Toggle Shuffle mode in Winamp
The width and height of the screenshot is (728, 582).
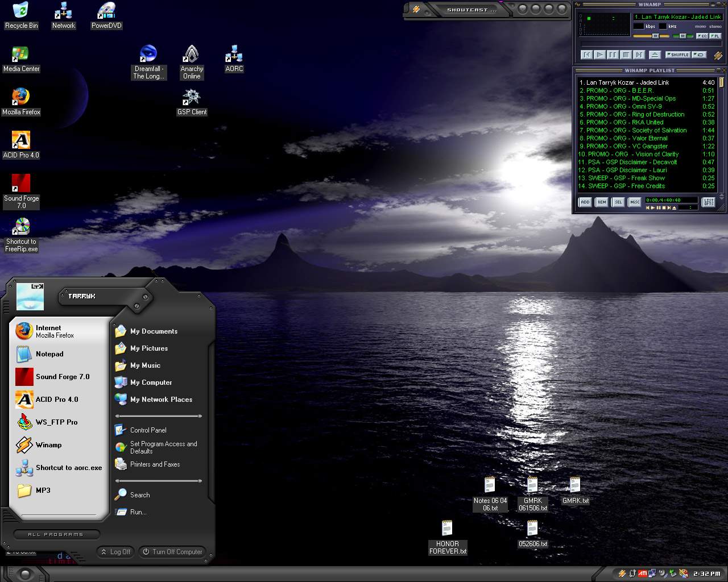tap(677, 55)
